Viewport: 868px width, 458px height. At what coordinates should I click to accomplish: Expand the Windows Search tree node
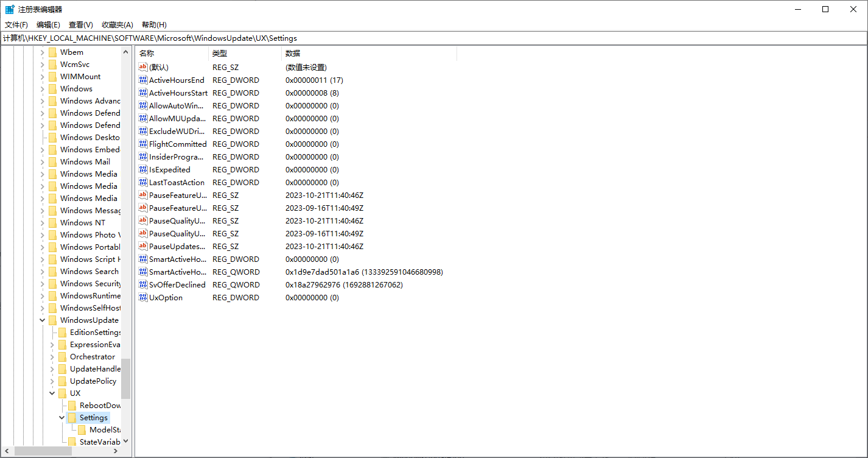43,271
